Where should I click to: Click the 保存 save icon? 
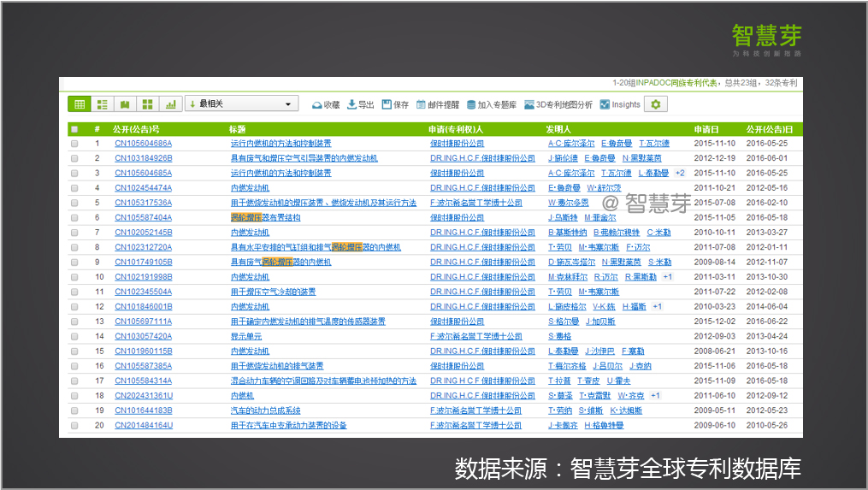[x=395, y=104]
